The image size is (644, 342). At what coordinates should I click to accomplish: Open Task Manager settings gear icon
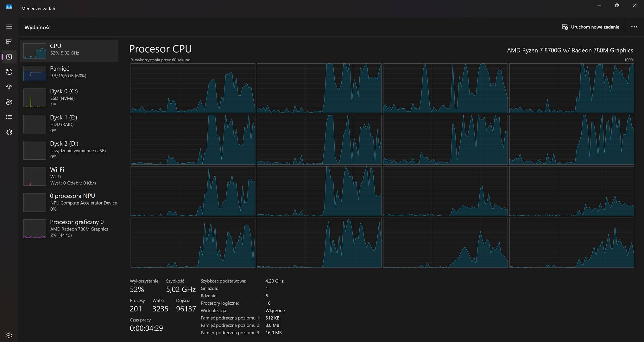click(x=9, y=335)
